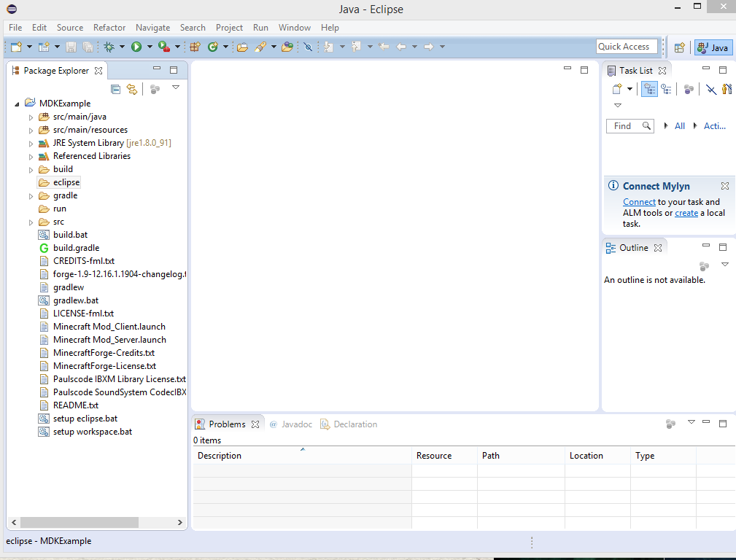Screen dimensions: 736x560
Task: Dismiss the Connect Mylyn notice
Action: click(x=725, y=186)
